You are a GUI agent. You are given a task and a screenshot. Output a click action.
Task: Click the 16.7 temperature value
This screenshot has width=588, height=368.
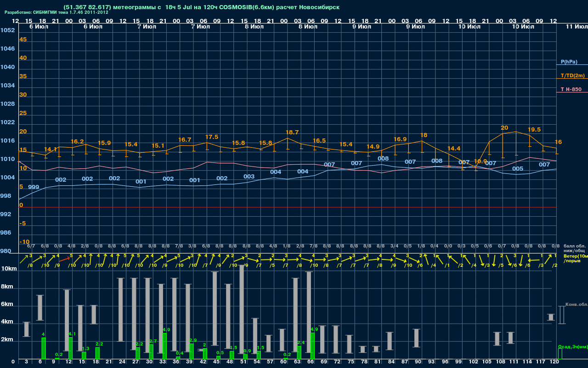185,139
